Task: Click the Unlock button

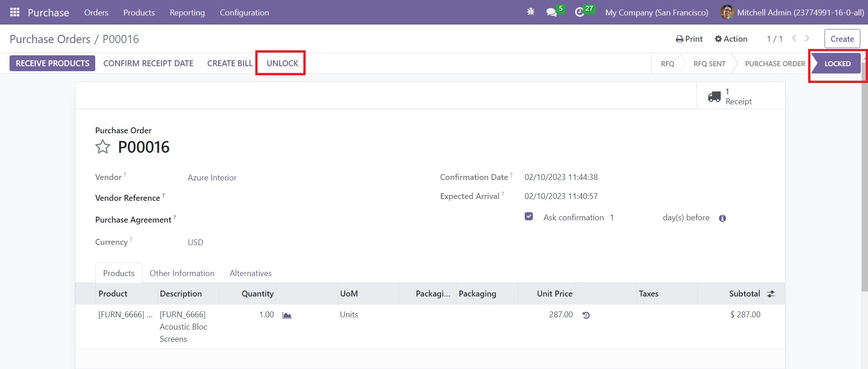Action: tap(282, 63)
